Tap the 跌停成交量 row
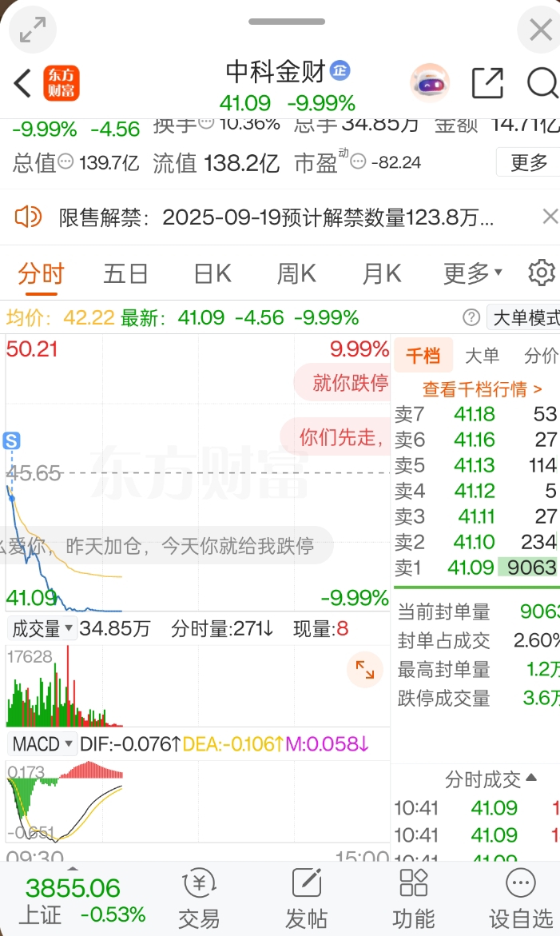Viewport: 560px width, 936px height. click(477, 697)
